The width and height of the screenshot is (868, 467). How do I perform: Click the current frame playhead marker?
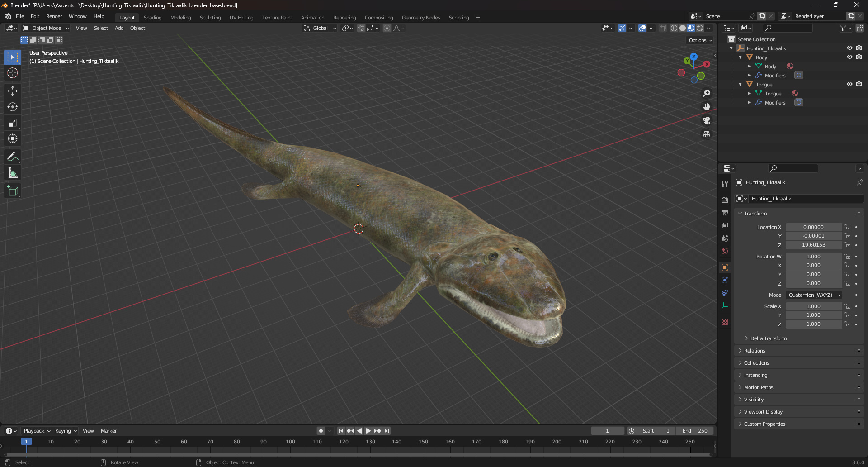(26, 442)
